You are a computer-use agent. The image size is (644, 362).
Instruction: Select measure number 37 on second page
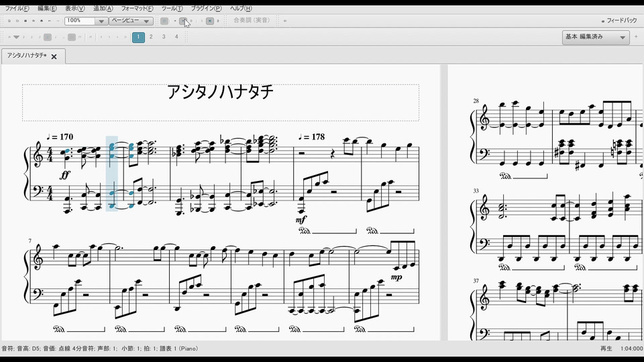coord(476,281)
